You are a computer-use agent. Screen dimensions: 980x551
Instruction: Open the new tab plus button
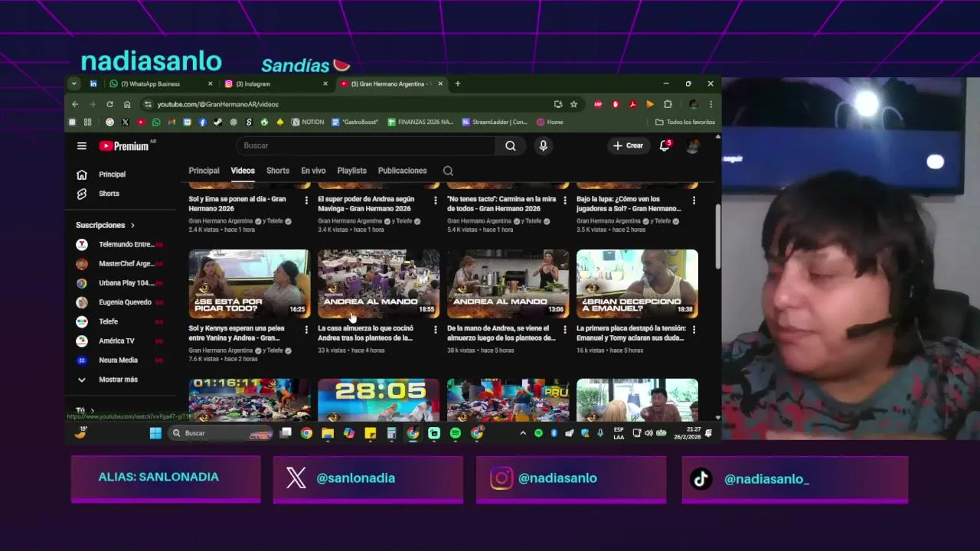coord(458,83)
